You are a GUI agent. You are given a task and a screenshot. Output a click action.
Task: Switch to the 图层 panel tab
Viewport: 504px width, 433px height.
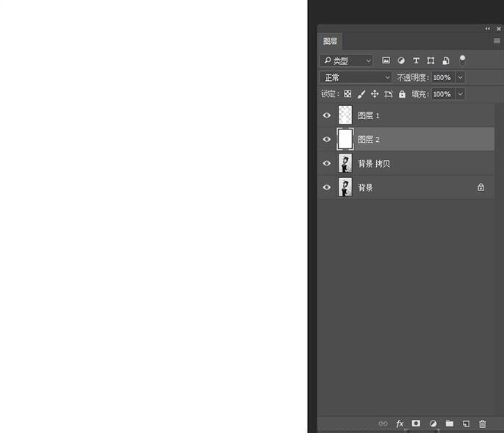pos(330,41)
